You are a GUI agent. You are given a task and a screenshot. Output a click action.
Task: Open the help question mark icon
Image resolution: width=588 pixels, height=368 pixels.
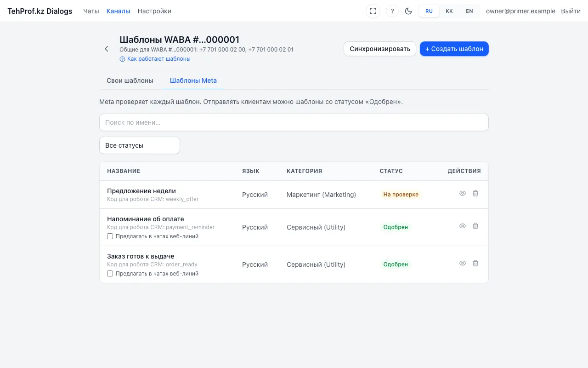tap(392, 11)
